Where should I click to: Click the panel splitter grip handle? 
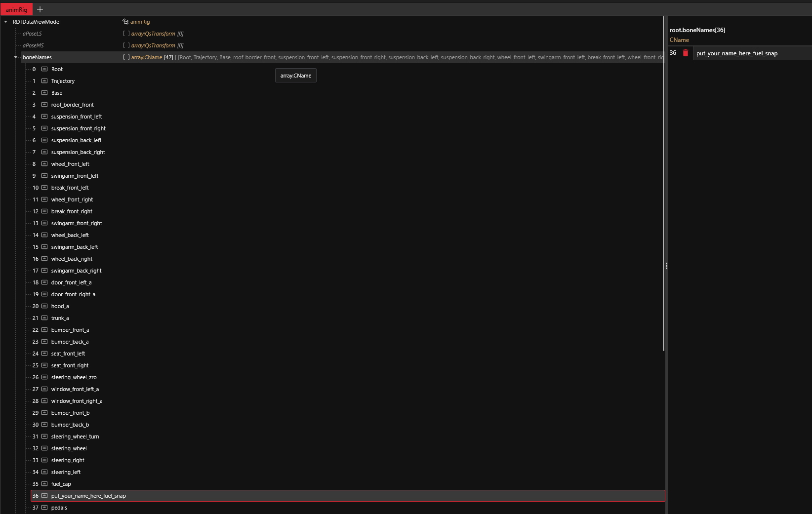(666, 266)
